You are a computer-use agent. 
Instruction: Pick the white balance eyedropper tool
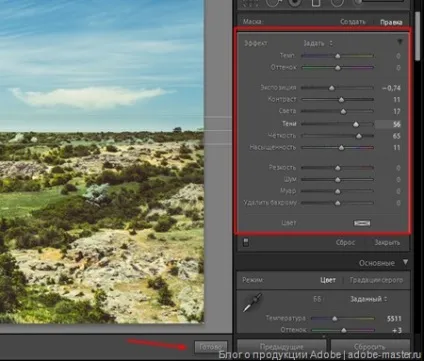[x=252, y=302]
